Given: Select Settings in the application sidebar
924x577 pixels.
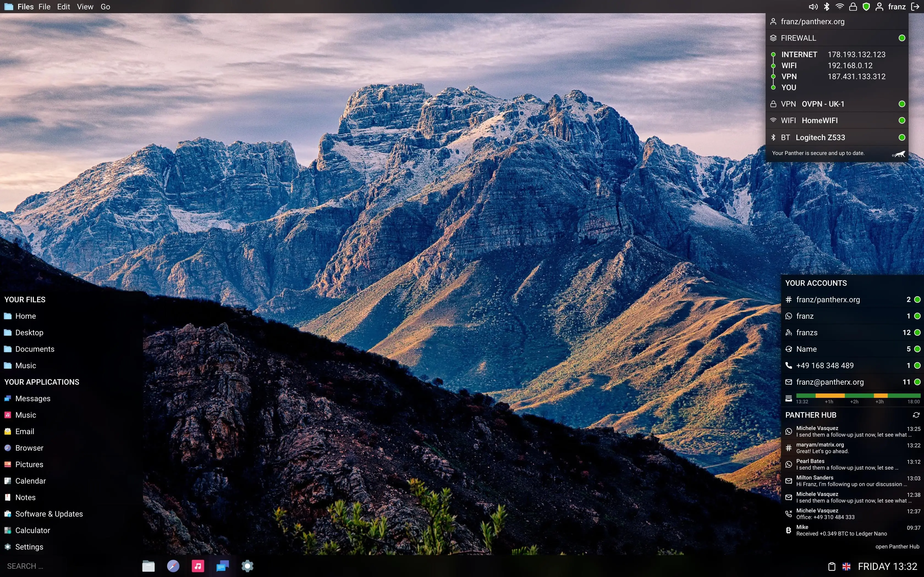Looking at the screenshot, I should [x=29, y=547].
